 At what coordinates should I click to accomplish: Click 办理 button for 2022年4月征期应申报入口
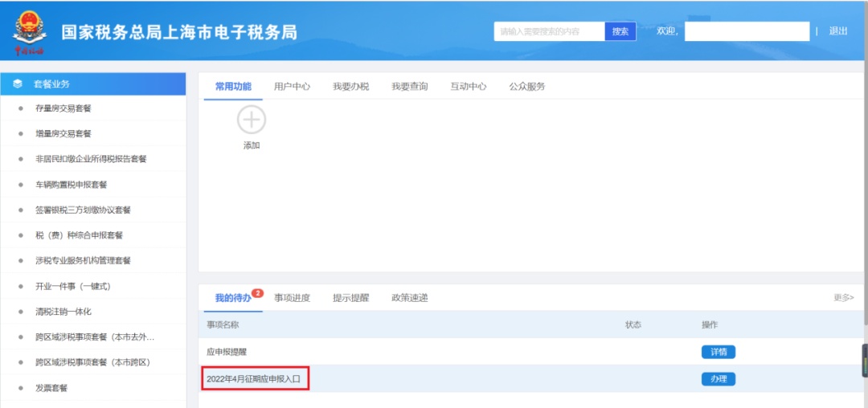click(718, 379)
